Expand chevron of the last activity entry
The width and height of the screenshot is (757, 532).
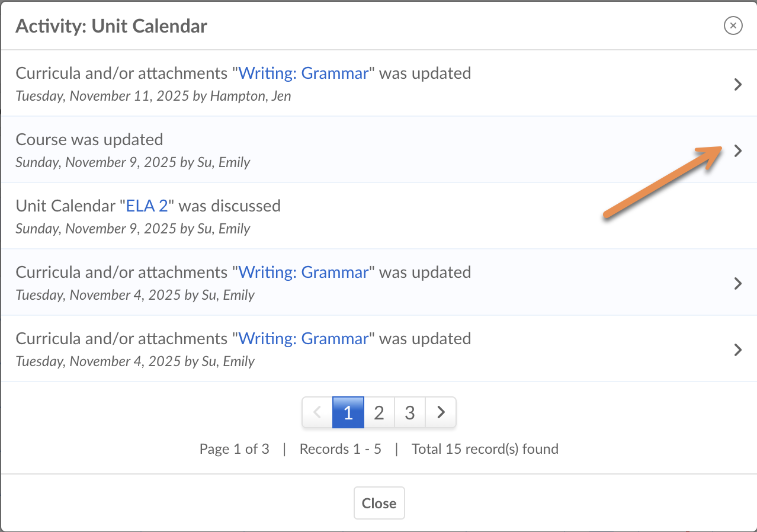pos(737,350)
